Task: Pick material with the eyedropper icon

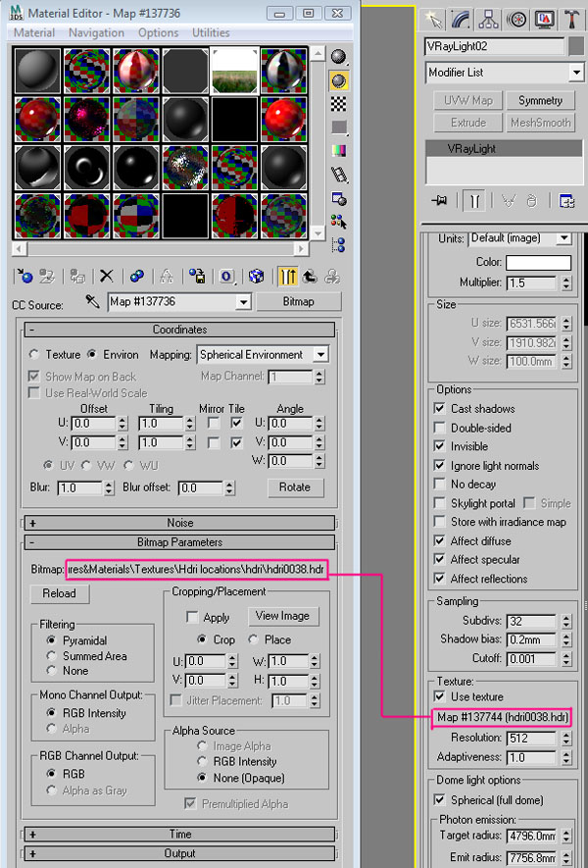Action: click(x=92, y=302)
